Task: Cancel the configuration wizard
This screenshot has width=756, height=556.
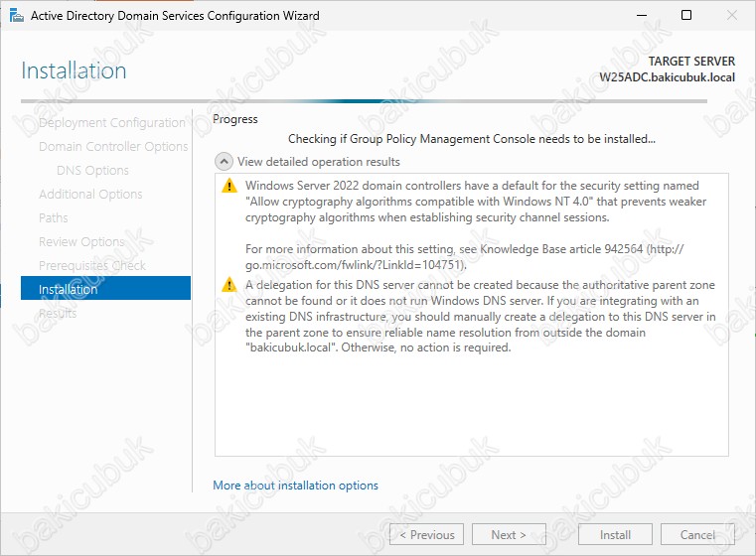Action: [x=697, y=534]
